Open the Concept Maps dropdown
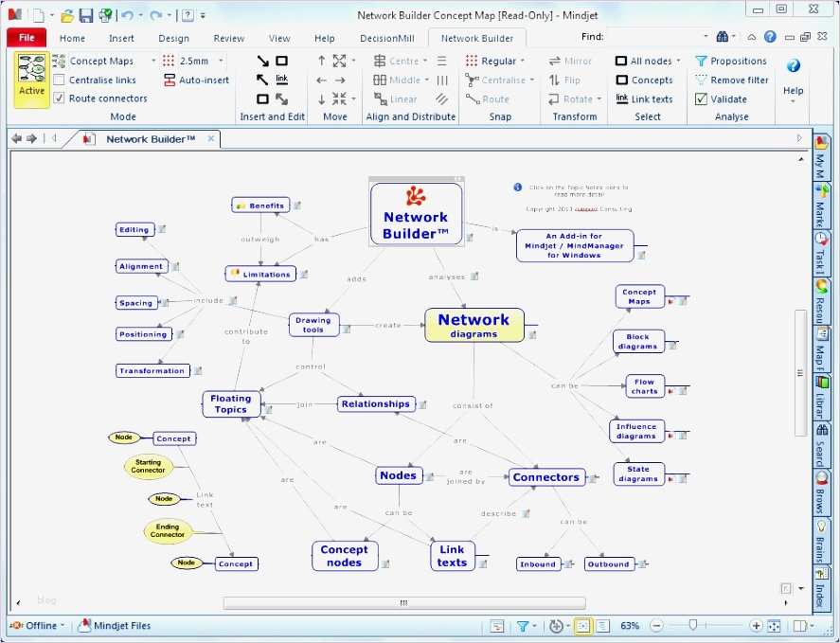The width and height of the screenshot is (840, 643). [x=152, y=61]
